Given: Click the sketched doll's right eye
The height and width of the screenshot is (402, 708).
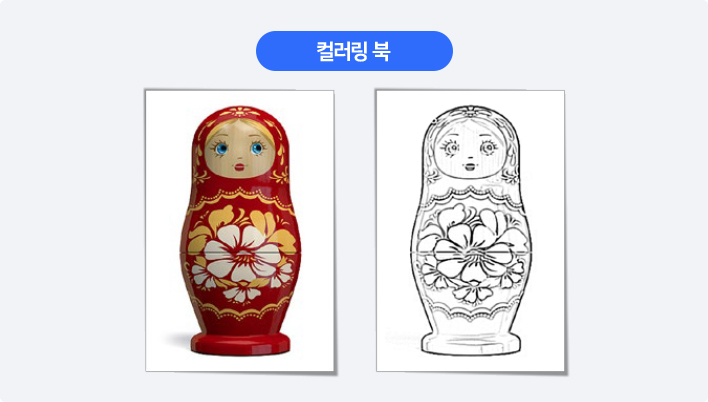Looking at the screenshot, I should (x=488, y=147).
